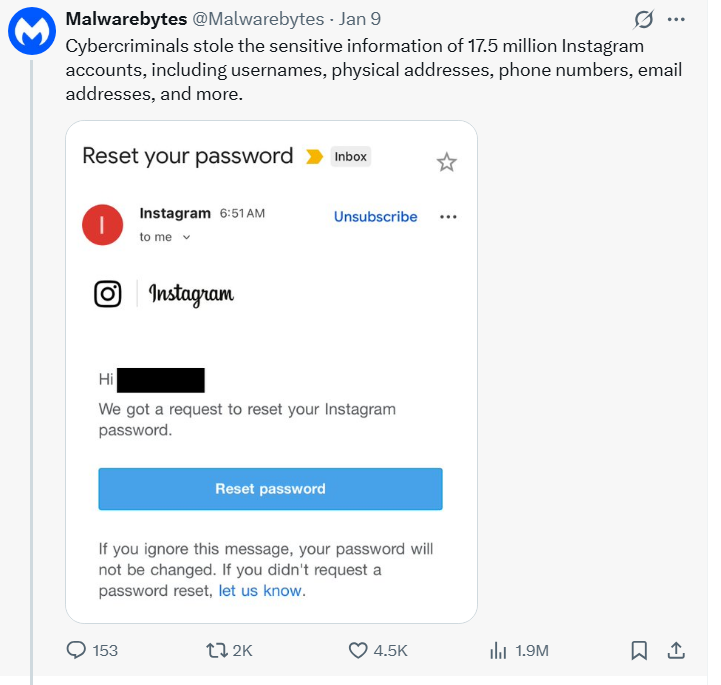Click the Malwarebytes profile avatar
The width and height of the screenshot is (721, 685).
pos(31,32)
